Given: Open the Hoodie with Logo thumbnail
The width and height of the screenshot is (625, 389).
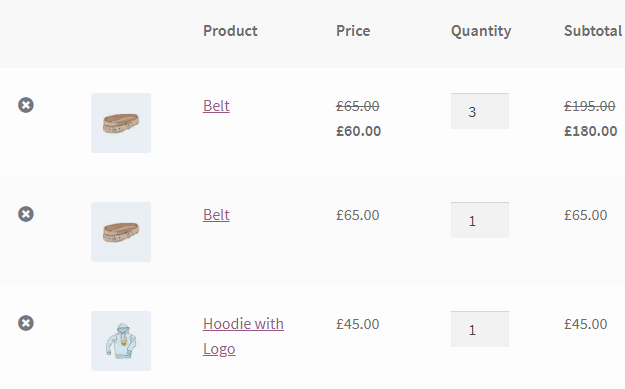Looking at the screenshot, I should 121,341.
